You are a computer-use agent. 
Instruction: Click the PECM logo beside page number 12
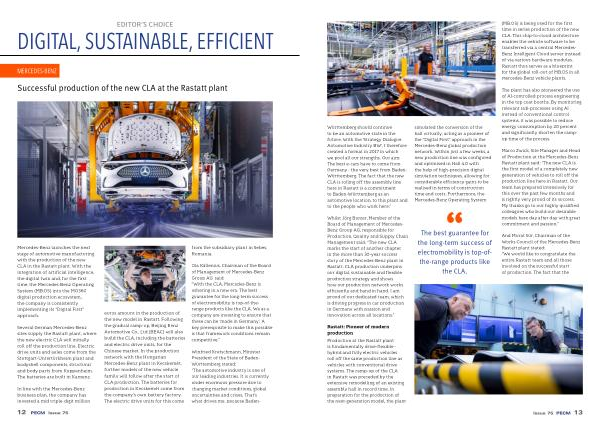[x=38, y=413]
